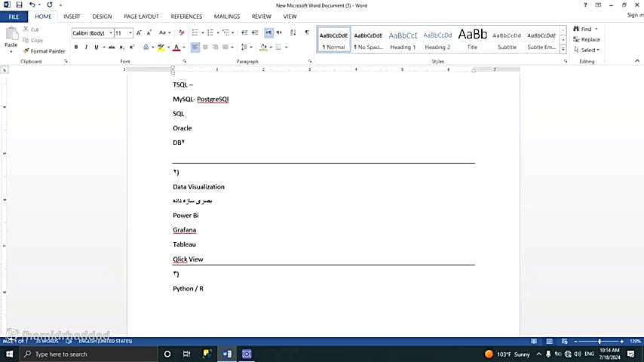Click Sign in link

point(635,15)
